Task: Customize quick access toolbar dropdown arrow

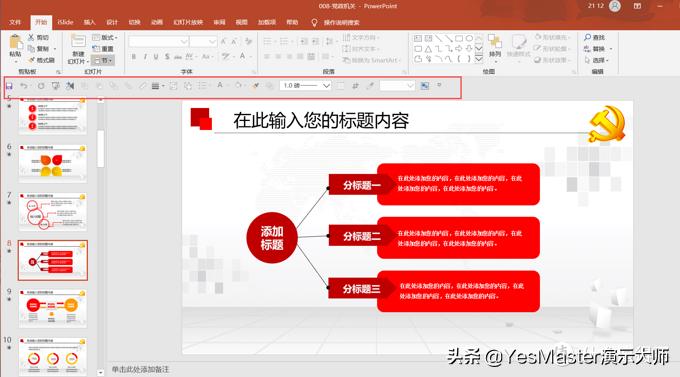Action: pyautogui.click(x=439, y=85)
